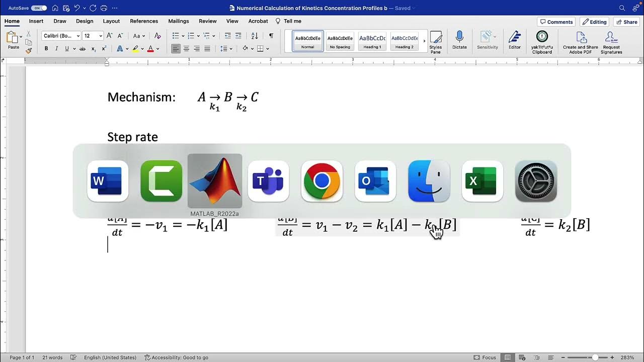
Task: Apply the Heading 1 style
Action: (x=372, y=42)
